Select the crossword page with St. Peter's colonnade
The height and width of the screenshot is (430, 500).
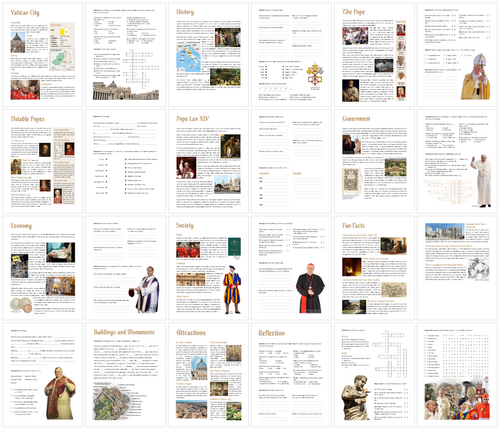pyautogui.click(x=125, y=55)
